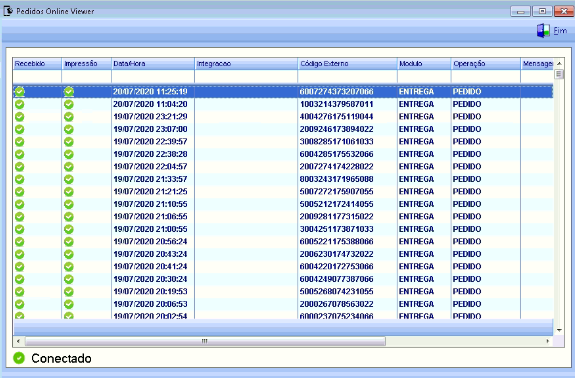Click Impressão check icon for 19/07/2020 21:33:57

(69, 179)
